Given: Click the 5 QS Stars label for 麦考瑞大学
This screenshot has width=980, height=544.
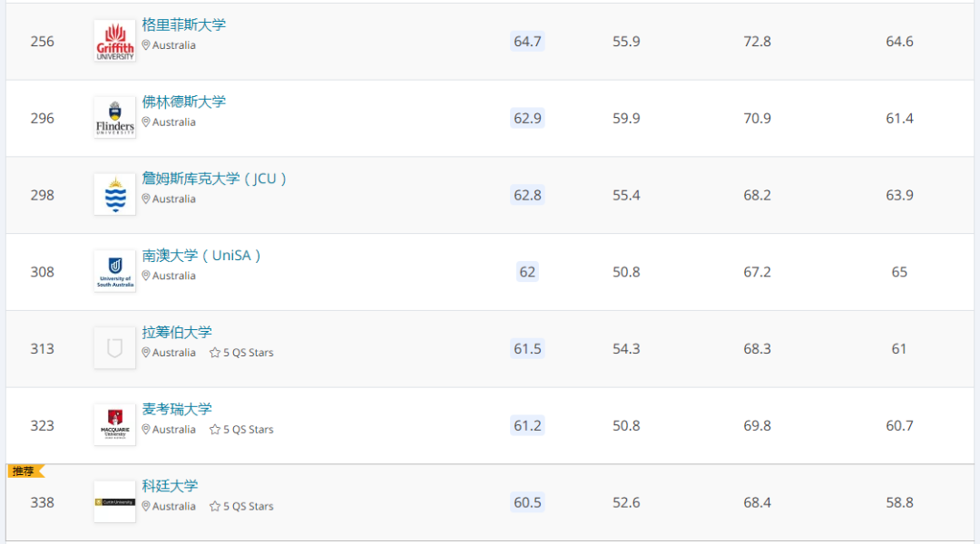Looking at the screenshot, I should coord(248,430).
